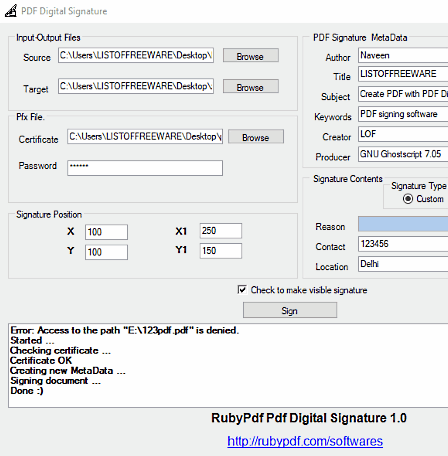This screenshot has width=448, height=456.
Task: Click the Y1 field showing 150
Action: tap(221, 251)
